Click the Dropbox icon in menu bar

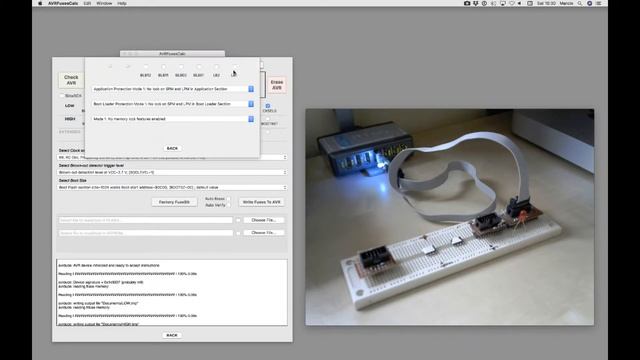(x=476, y=3)
